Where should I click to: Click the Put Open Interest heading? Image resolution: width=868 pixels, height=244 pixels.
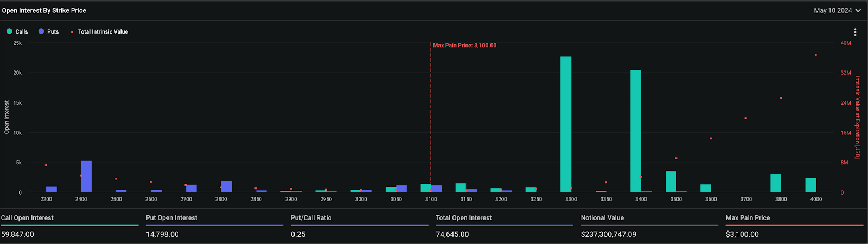point(171,217)
